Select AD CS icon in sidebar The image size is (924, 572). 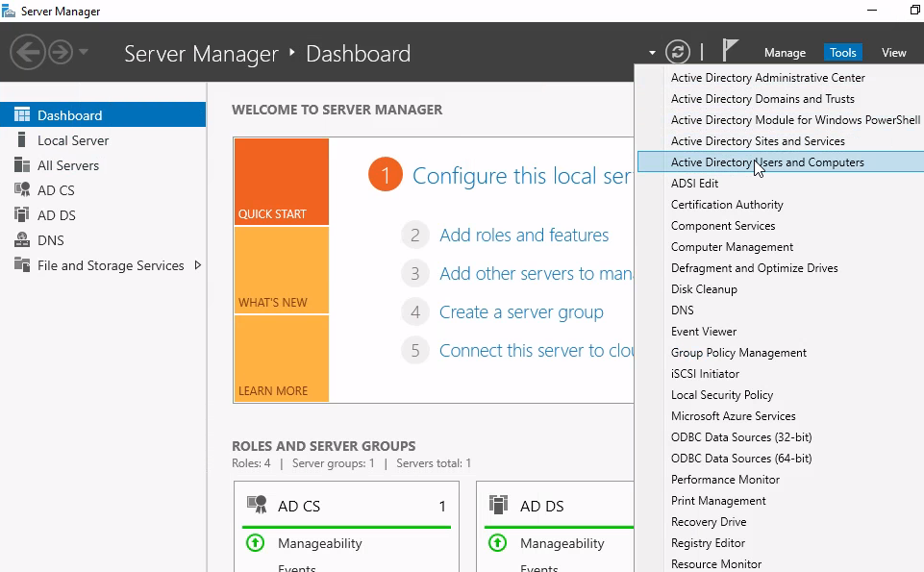tap(22, 189)
